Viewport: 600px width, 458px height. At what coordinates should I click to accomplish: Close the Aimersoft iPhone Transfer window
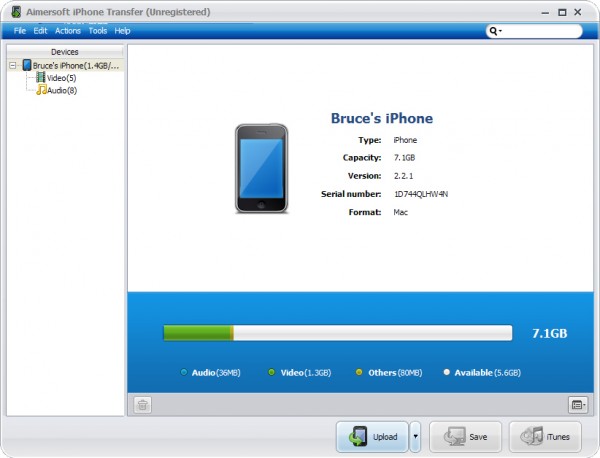pos(578,12)
